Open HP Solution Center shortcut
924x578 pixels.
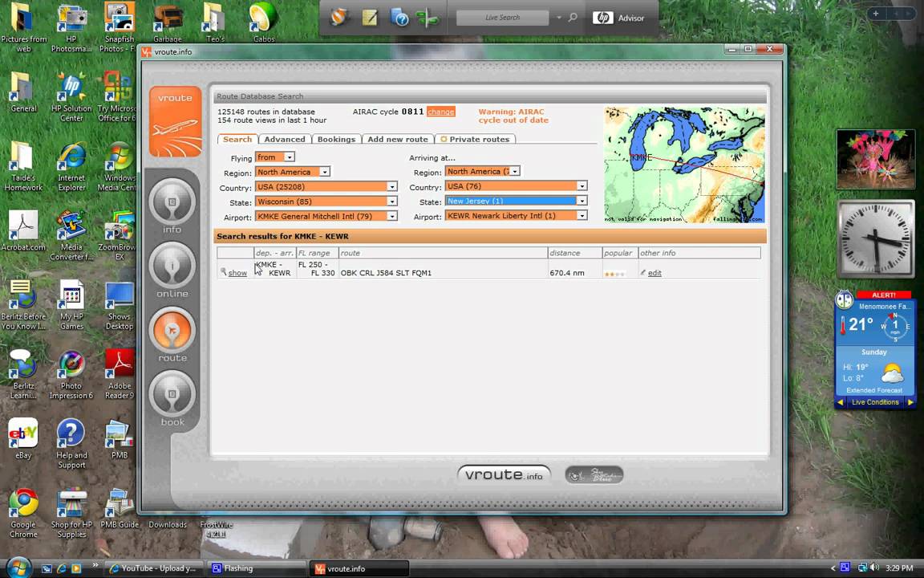[71, 96]
